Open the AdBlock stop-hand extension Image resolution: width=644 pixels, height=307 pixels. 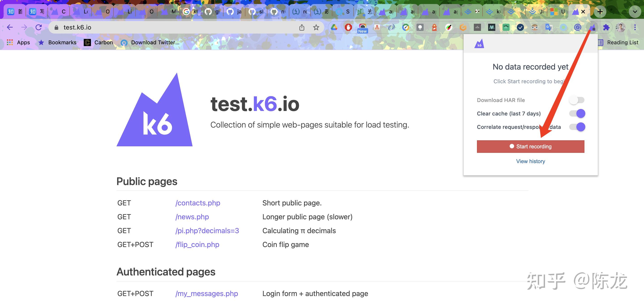click(348, 27)
